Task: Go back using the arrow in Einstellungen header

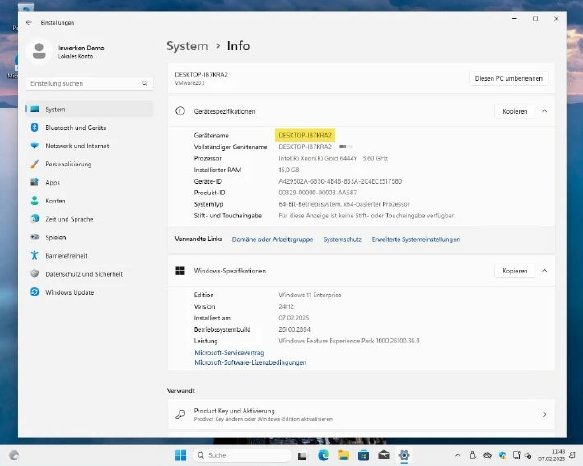Action: coord(29,23)
